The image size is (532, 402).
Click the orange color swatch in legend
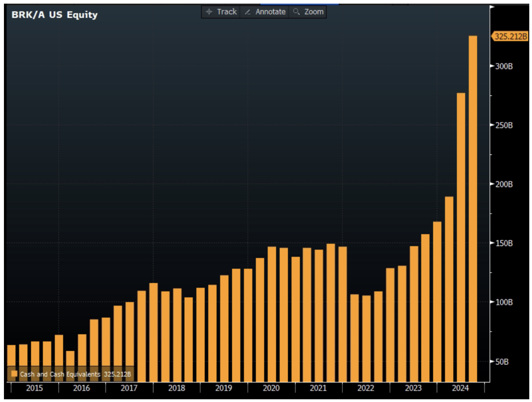tap(14, 374)
